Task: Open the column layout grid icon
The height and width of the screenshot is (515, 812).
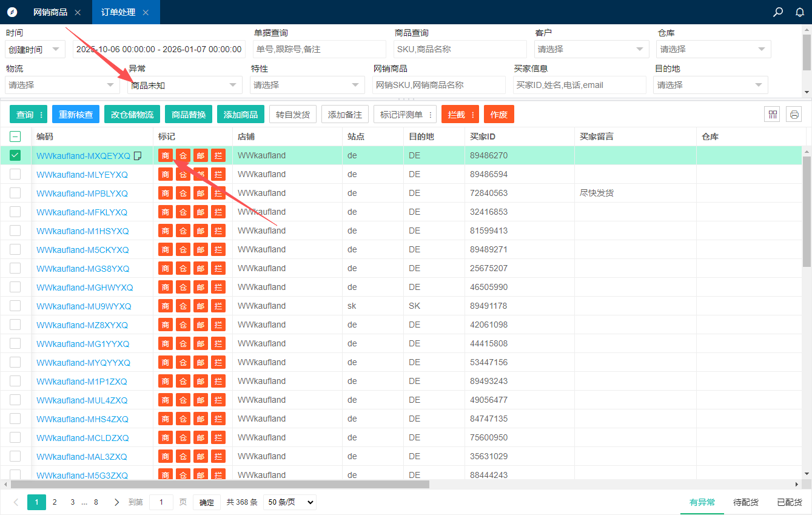Action: tap(772, 114)
